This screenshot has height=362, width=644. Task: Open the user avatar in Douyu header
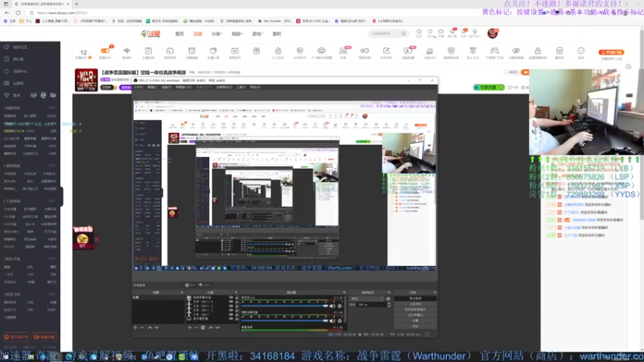[x=493, y=33]
